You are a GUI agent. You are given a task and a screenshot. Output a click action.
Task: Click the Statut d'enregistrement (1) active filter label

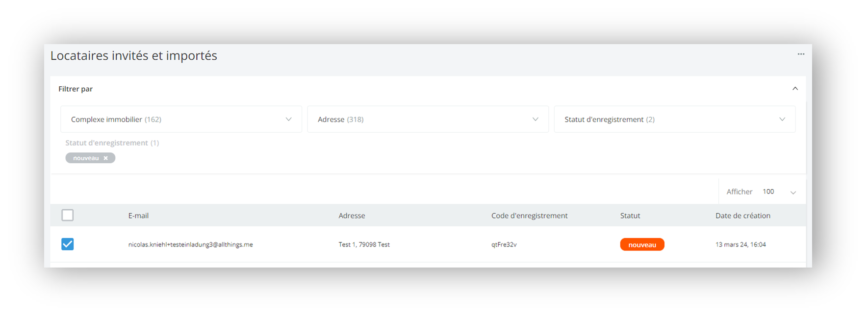tap(112, 143)
